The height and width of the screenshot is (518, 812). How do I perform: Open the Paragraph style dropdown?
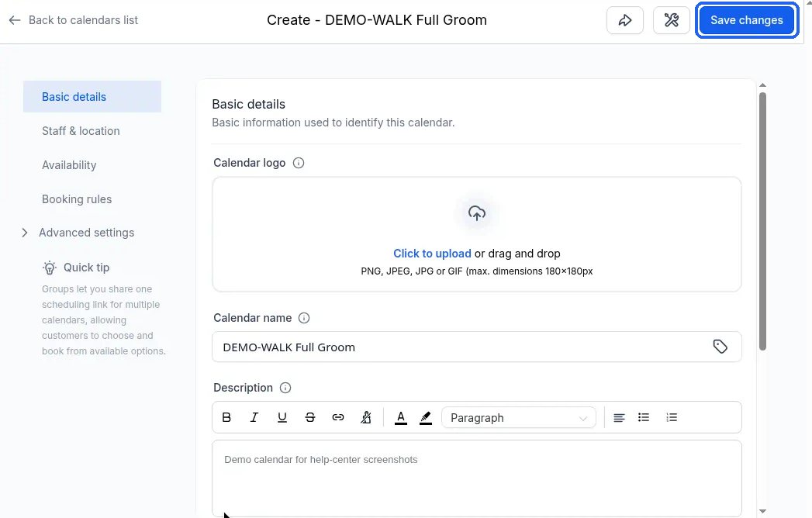point(518,417)
